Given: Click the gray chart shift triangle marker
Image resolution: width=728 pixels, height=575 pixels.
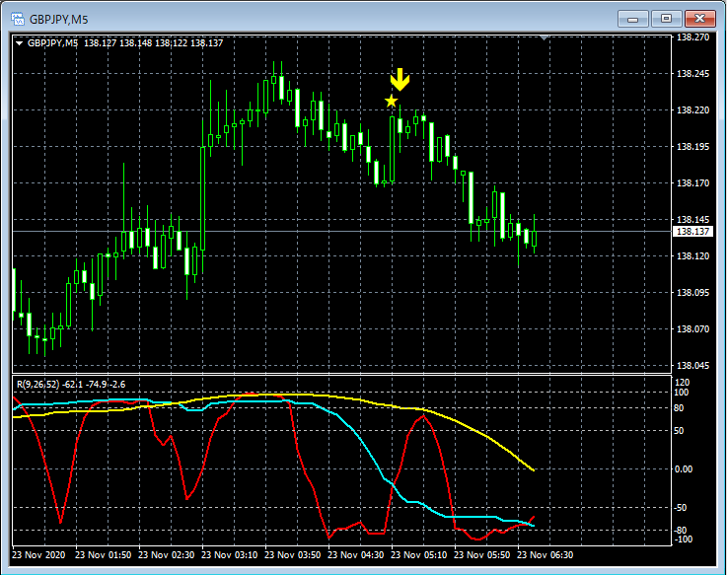Looking at the screenshot, I should pyautogui.click(x=544, y=37).
